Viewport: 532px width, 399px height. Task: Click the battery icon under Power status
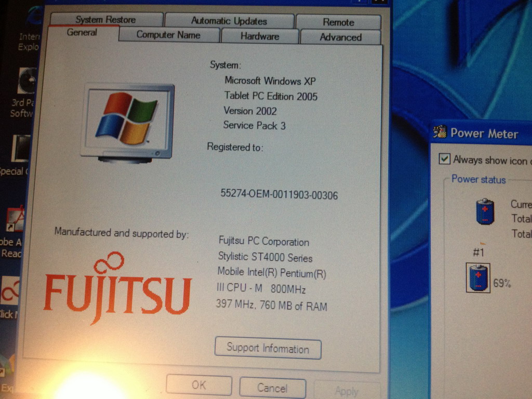coord(485,211)
